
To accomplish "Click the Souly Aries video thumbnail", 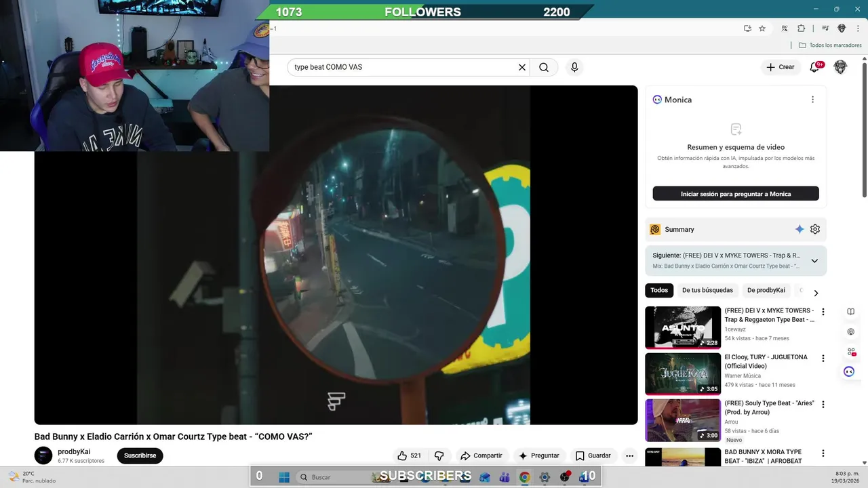I will (683, 420).
